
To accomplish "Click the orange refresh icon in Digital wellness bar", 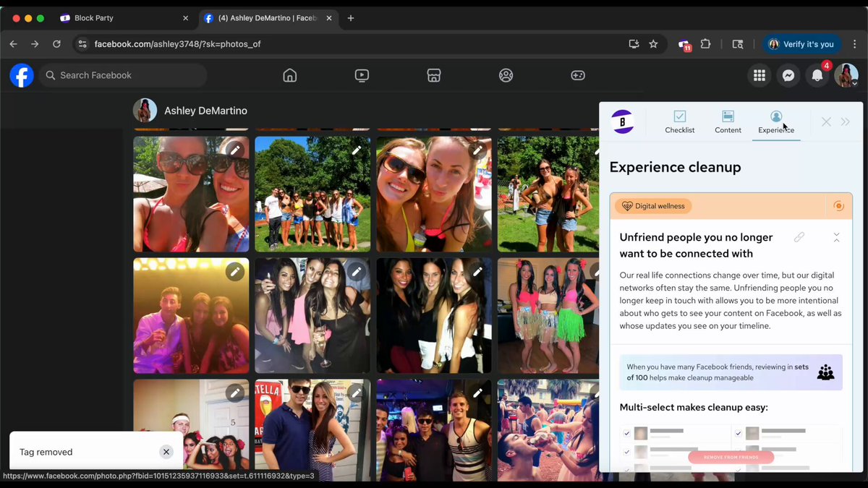I will tap(839, 206).
